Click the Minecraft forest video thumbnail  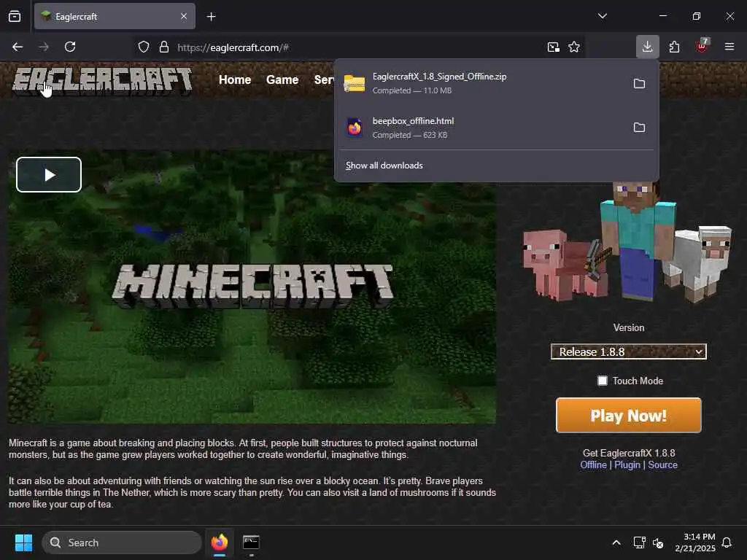pyautogui.click(x=252, y=287)
